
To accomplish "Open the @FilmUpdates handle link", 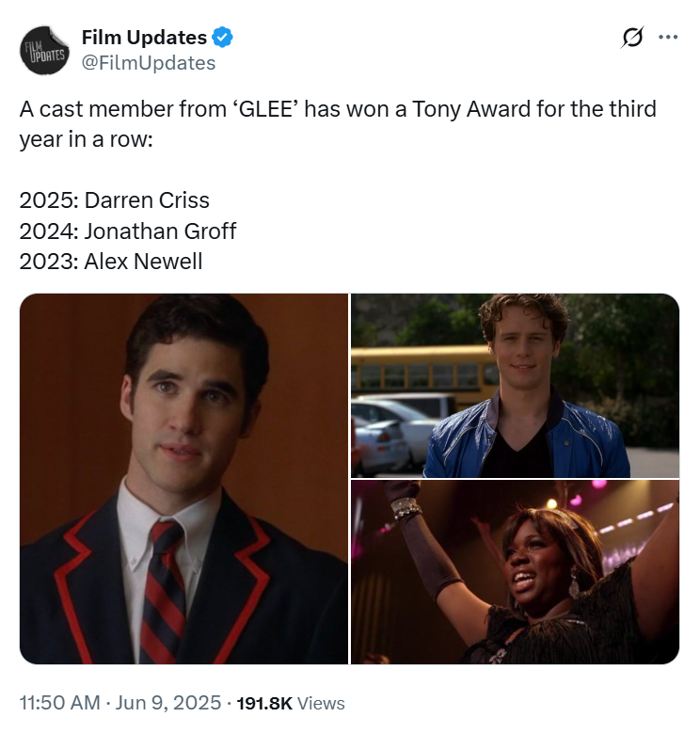I will coord(149,63).
